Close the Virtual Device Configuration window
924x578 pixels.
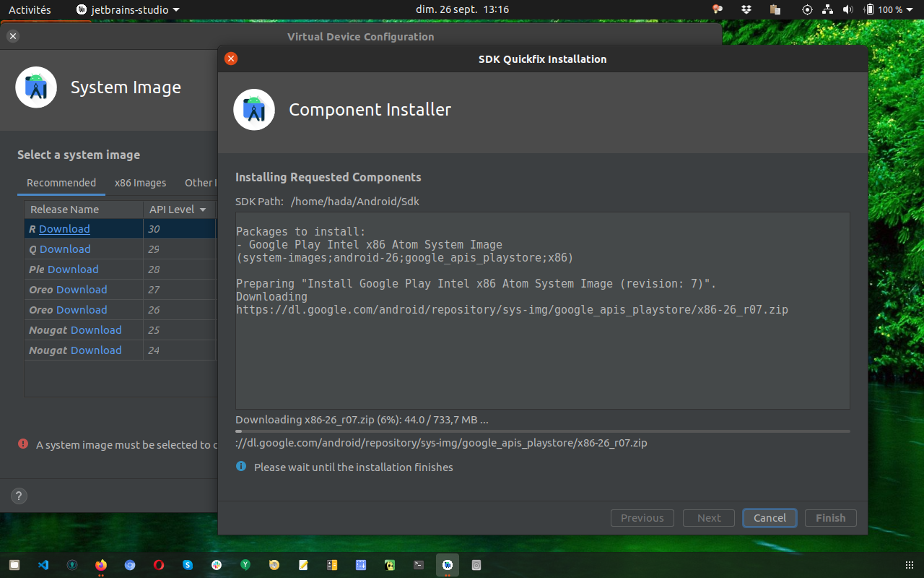click(x=13, y=36)
